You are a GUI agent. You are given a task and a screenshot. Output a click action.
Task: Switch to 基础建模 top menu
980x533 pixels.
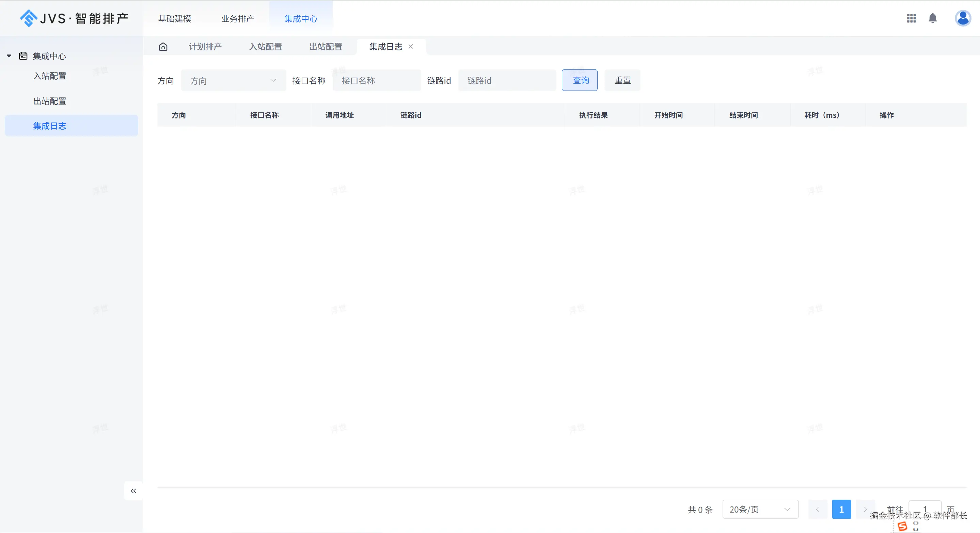tap(175, 19)
